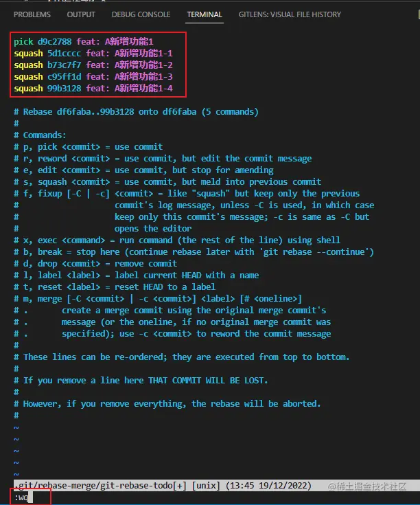Screen dimensions: 420x505
Task: Click the 'd, drop <commit>' help line
Action: (95, 263)
